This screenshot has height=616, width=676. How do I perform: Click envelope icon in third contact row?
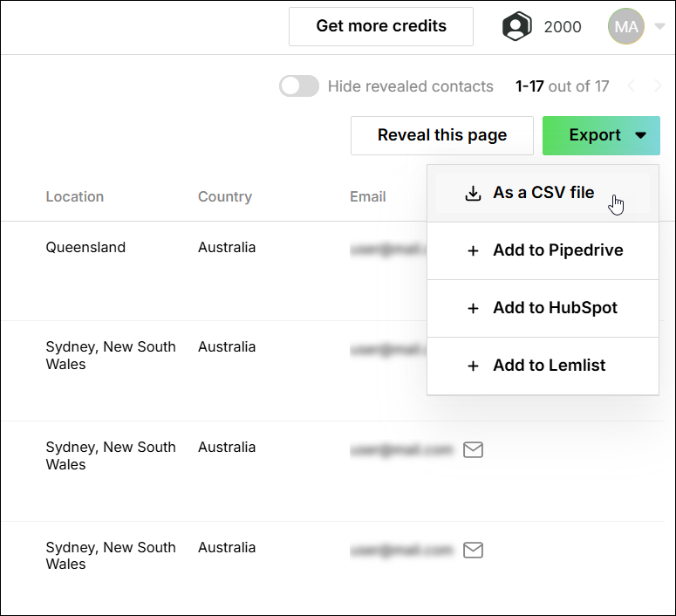(x=473, y=449)
